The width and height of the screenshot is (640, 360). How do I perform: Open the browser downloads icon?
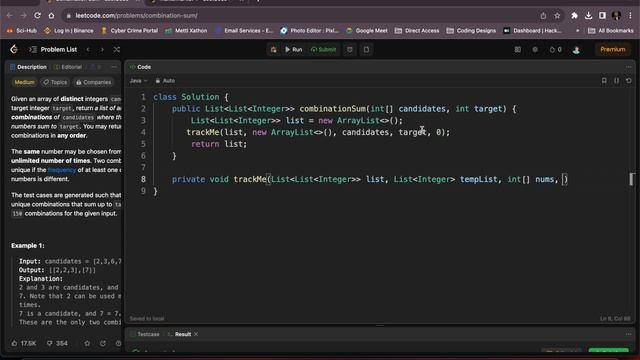coord(588,16)
